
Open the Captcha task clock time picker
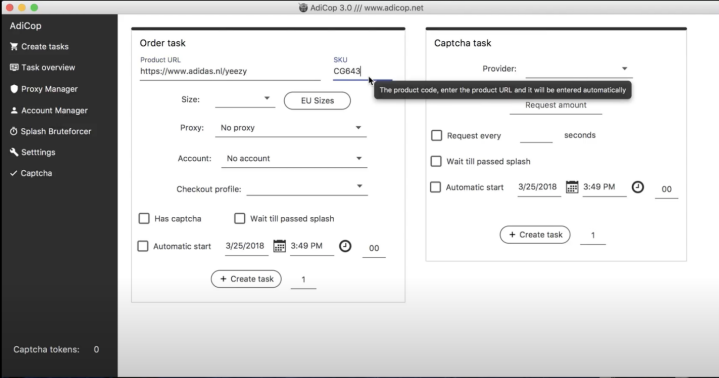pos(638,187)
